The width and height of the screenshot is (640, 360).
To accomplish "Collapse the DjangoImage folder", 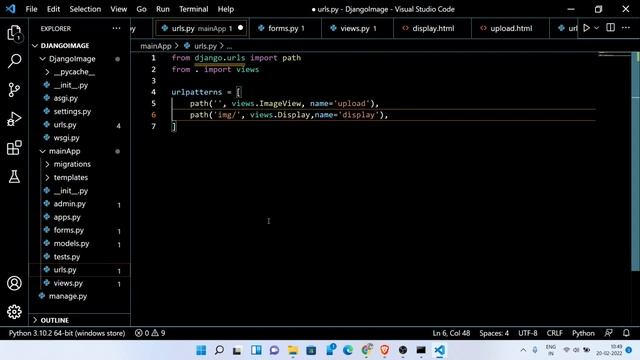I will (42, 59).
